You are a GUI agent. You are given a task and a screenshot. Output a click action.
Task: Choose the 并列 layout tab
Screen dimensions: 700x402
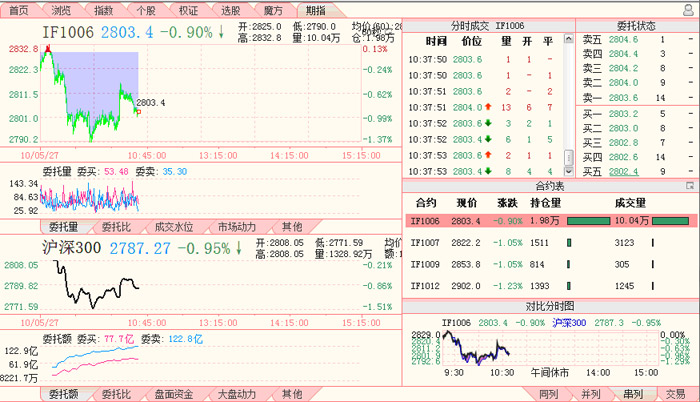click(591, 394)
